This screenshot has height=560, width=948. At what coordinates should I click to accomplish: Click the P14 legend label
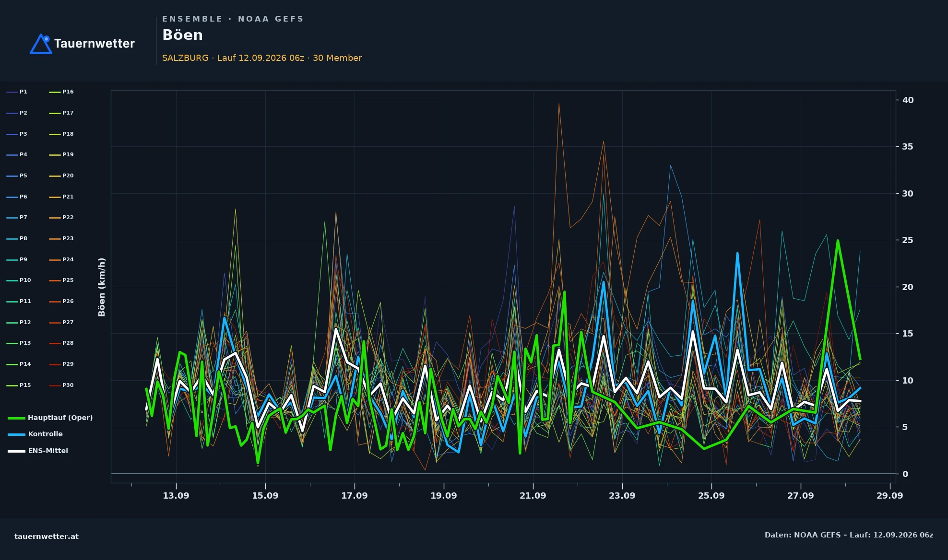coord(25,364)
